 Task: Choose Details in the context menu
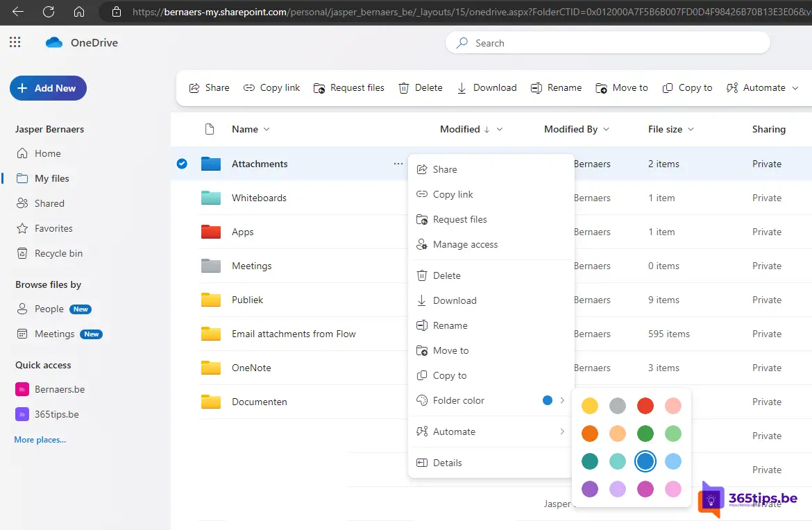447,463
